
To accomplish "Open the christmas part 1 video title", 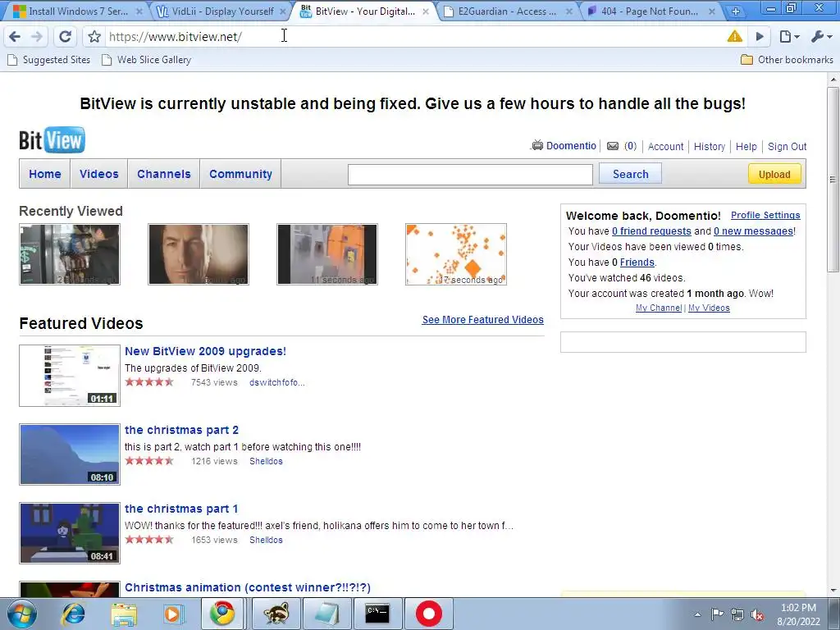I will pos(181,509).
